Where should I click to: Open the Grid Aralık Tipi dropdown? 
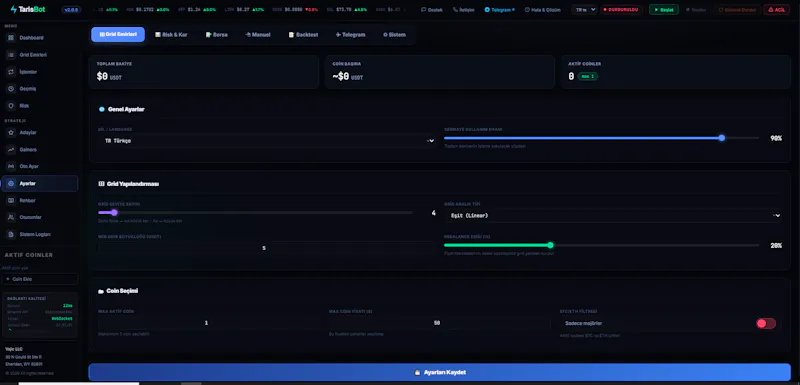(x=613, y=216)
